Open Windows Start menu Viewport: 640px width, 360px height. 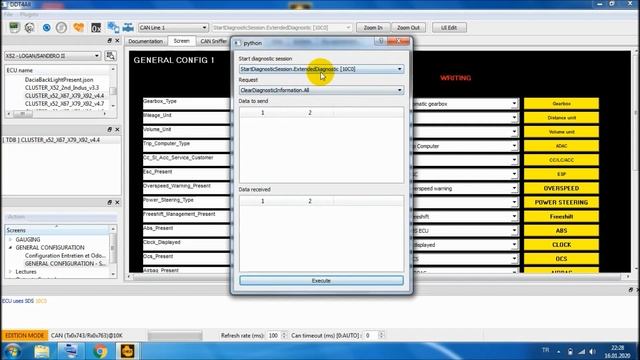[x=12, y=351]
